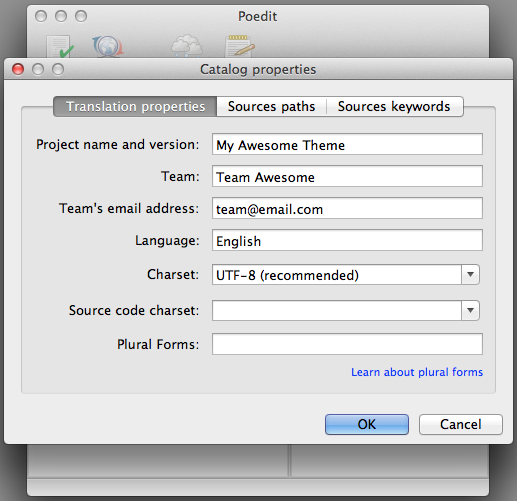The width and height of the screenshot is (517, 501).
Task: Switch to the Translation properties tab
Action: click(135, 107)
